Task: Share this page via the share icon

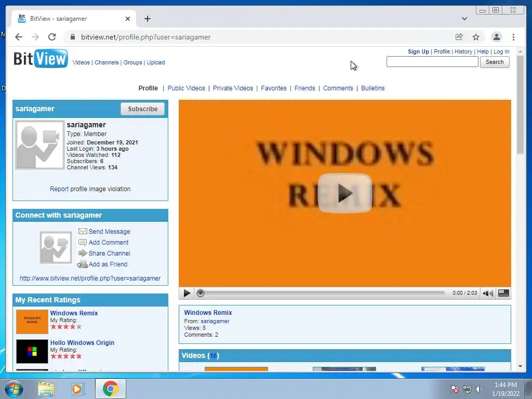Action: coord(459,37)
